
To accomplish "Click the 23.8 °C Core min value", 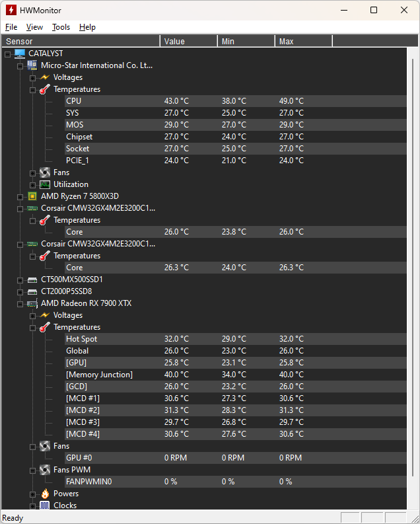I will (x=234, y=232).
